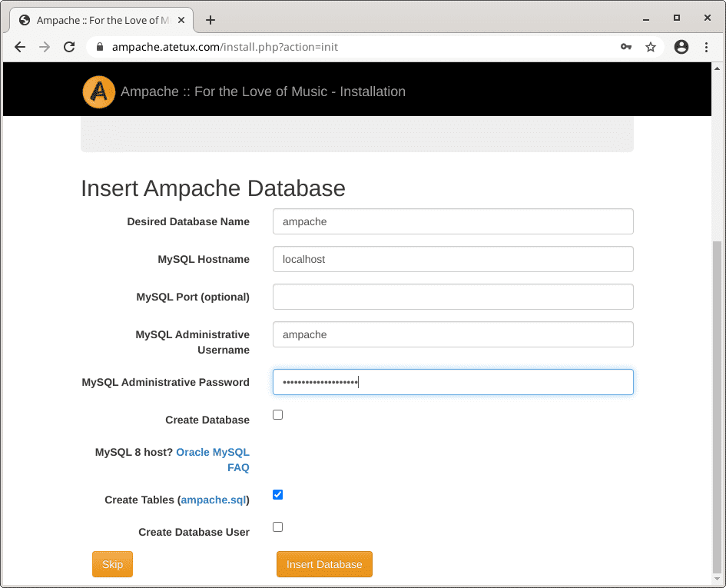Reload the installation page

tap(69, 47)
